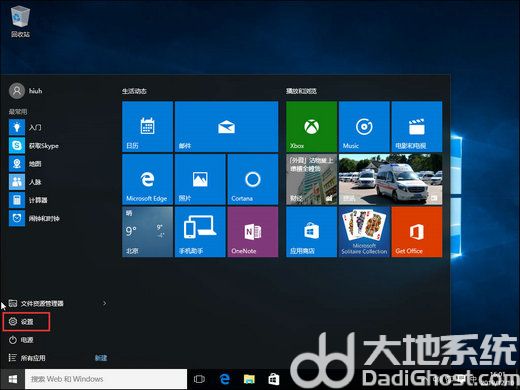Open Task View on the taskbar

[199, 379]
